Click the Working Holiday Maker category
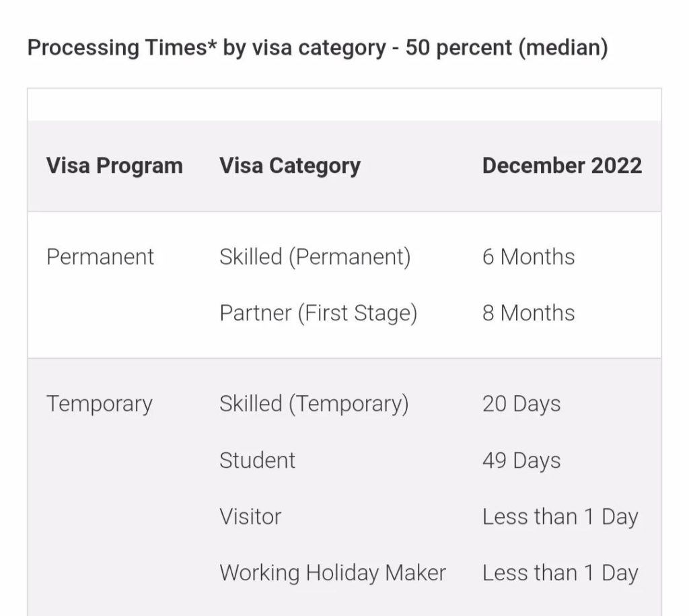Screen dimensions: 689x616 [332, 573]
